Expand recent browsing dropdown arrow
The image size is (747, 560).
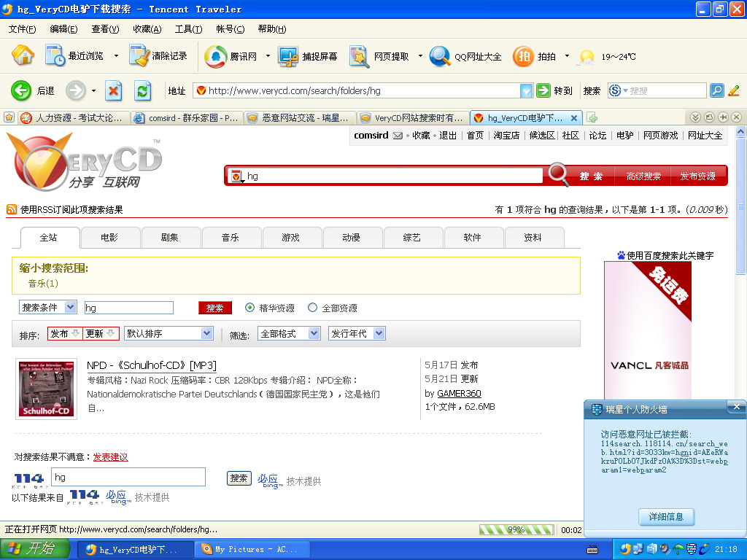[x=116, y=55]
